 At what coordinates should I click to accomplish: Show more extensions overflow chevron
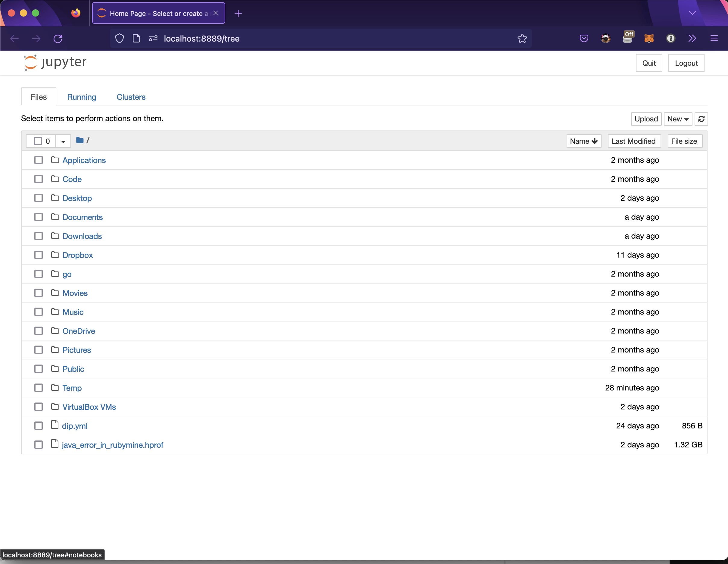pyautogui.click(x=692, y=39)
